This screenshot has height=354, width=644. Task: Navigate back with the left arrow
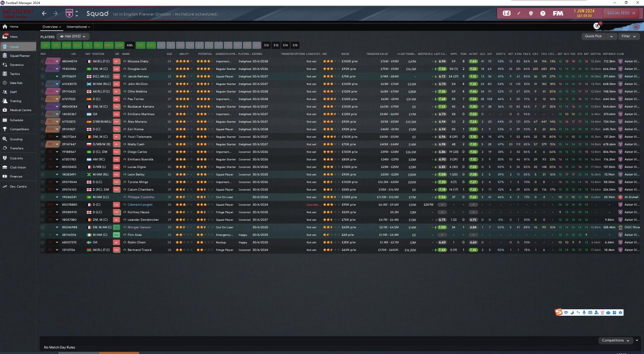click(x=44, y=14)
